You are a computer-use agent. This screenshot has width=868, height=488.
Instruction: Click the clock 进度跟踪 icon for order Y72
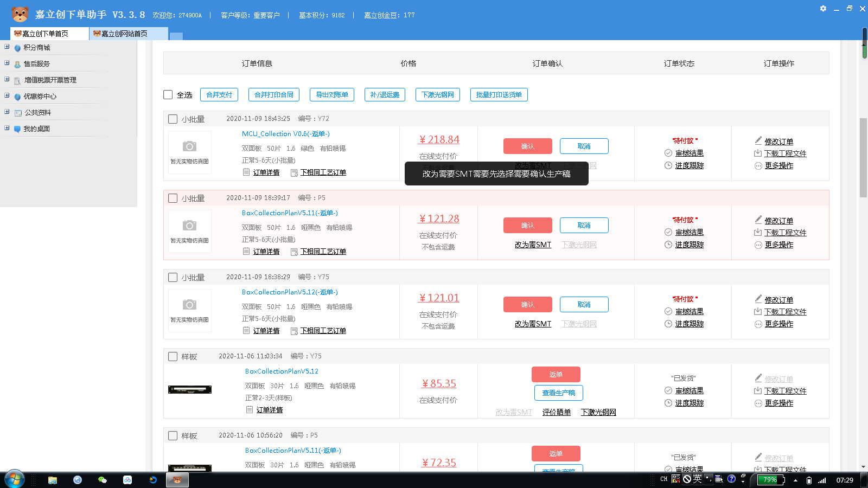[668, 165]
